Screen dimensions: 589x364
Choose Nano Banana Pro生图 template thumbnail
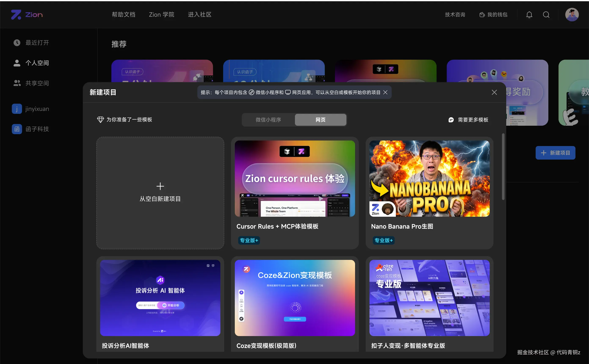(x=429, y=179)
